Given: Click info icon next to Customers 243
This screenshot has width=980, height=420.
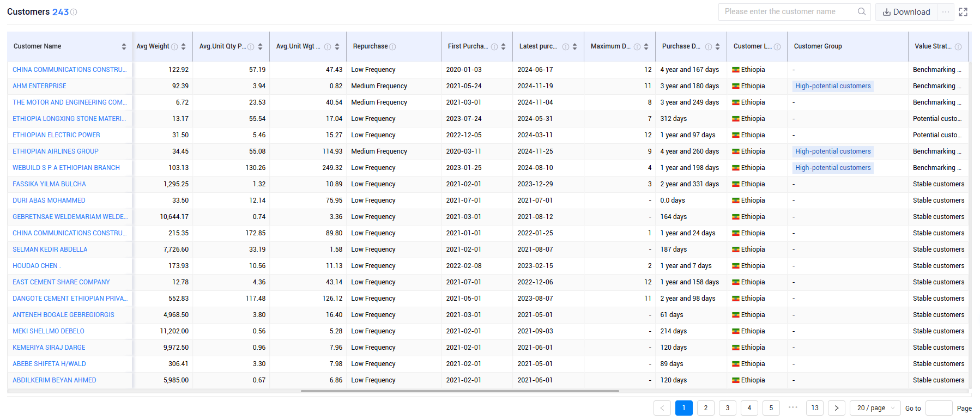Looking at the screenshot, I should (x=74, y=12).
